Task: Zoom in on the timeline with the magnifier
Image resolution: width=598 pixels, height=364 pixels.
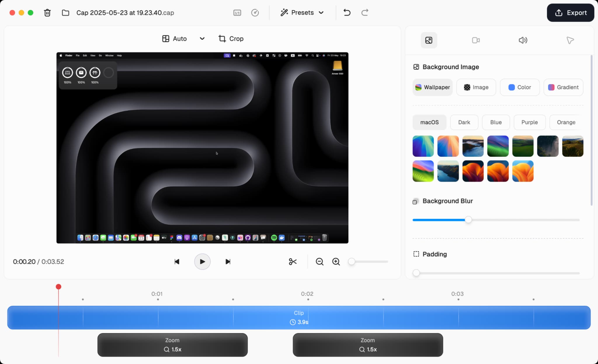Action: point(336,262)
